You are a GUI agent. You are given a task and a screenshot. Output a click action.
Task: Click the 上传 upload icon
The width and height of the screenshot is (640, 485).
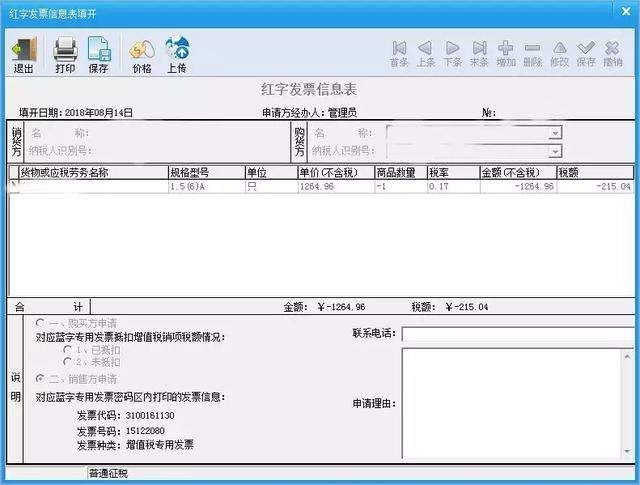pyautogui.click(x=177, y=55)
